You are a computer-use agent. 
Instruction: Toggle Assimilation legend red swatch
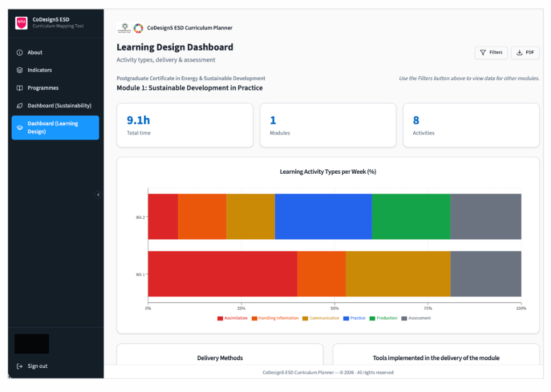coord(220,318)
